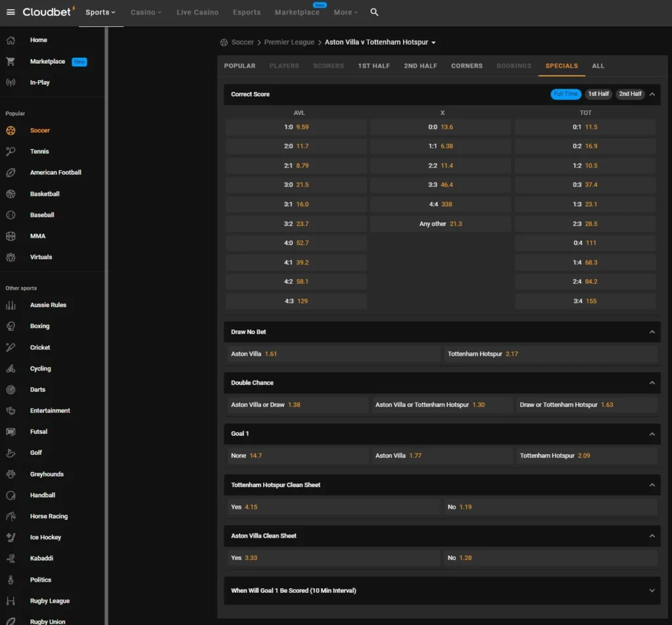Click the Kabaddi icon

(10, 558)
